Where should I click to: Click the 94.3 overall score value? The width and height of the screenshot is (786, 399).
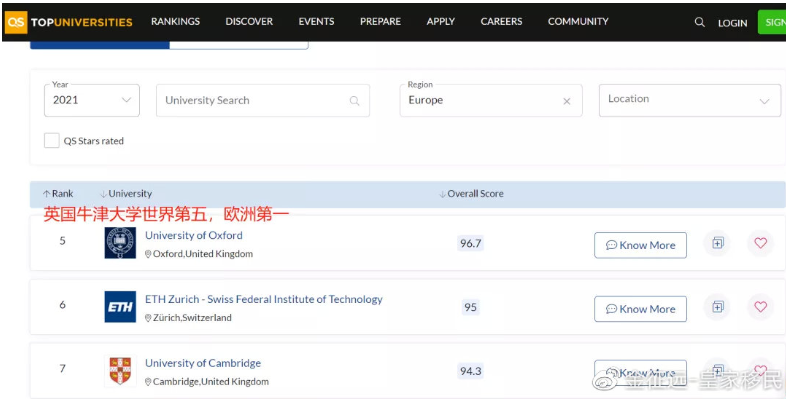coord(470,371)
